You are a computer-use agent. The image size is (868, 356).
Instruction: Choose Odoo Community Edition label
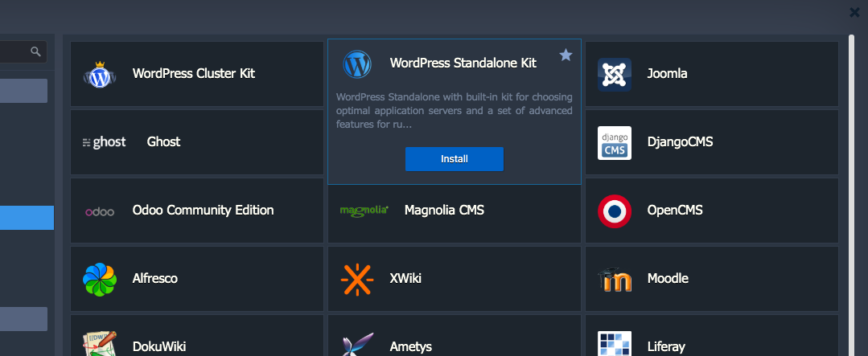click(x=204, y=210)
